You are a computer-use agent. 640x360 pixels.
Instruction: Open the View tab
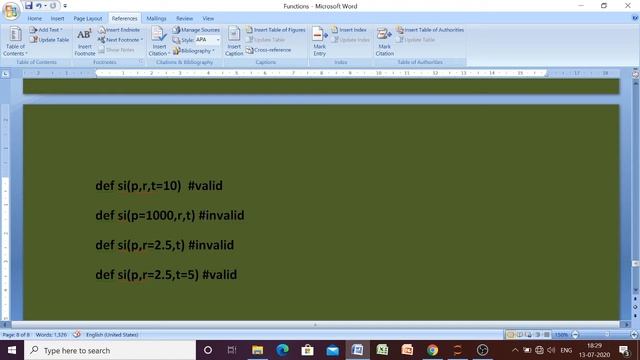point(208,18)
